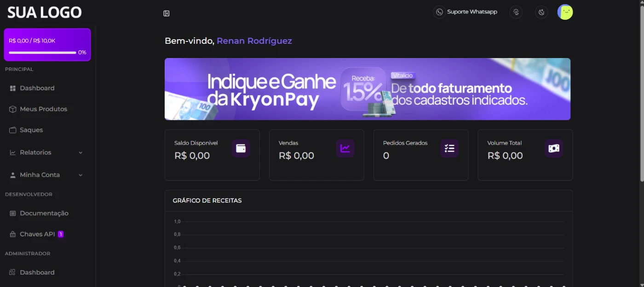Click the wallet icon on Saldo Disponivel

(x=241, y=148)
